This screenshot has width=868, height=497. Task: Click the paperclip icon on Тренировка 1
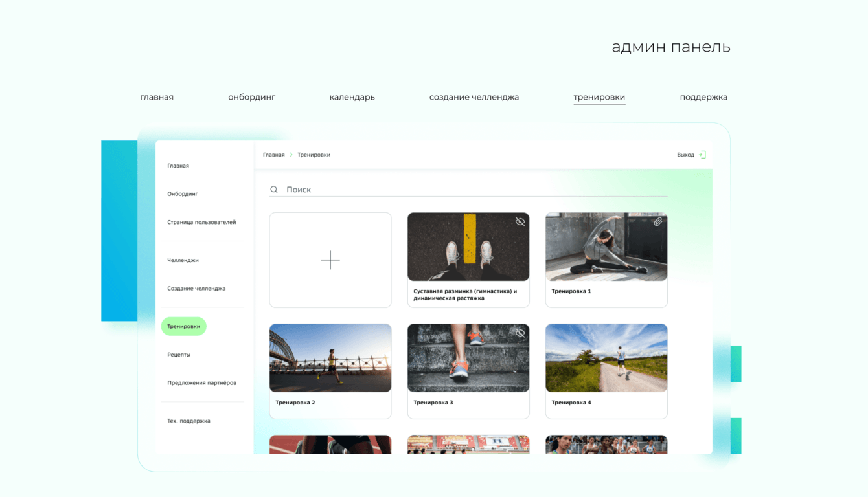(657, 222)
